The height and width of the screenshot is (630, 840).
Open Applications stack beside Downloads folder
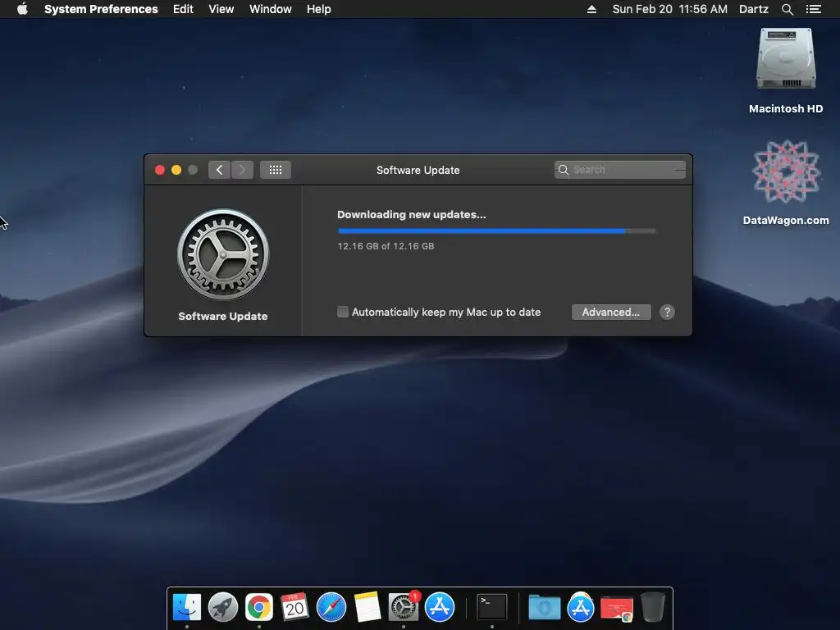(x=581, y=607)
